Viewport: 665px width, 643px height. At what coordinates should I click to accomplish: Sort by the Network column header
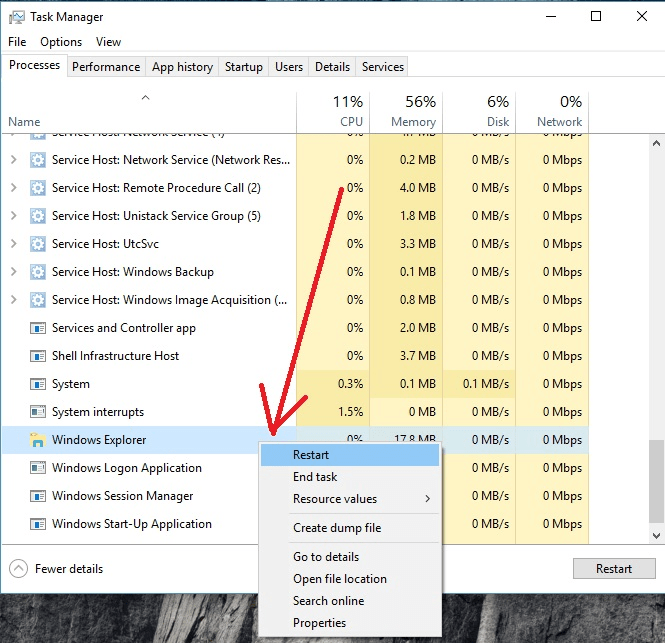552,112
